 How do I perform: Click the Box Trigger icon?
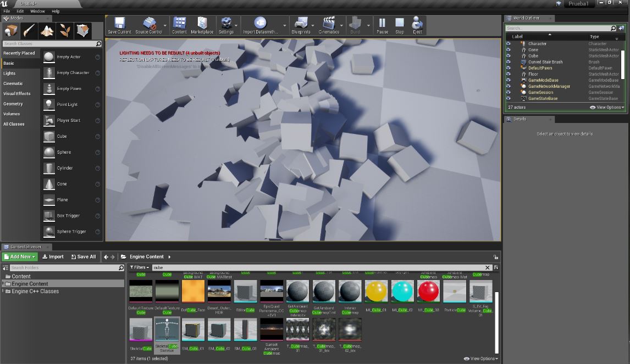pos(49,216)
